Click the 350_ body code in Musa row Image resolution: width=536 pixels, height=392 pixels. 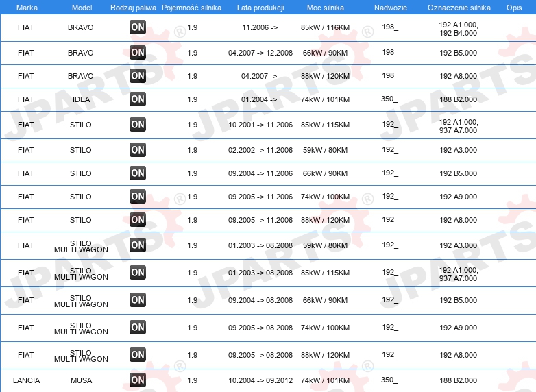coord(389,380)
